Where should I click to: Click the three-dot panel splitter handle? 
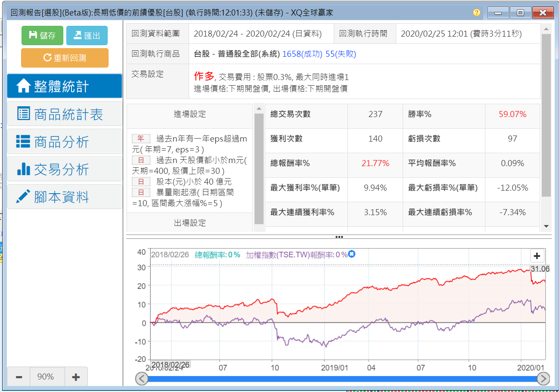(x=339, y=237)
